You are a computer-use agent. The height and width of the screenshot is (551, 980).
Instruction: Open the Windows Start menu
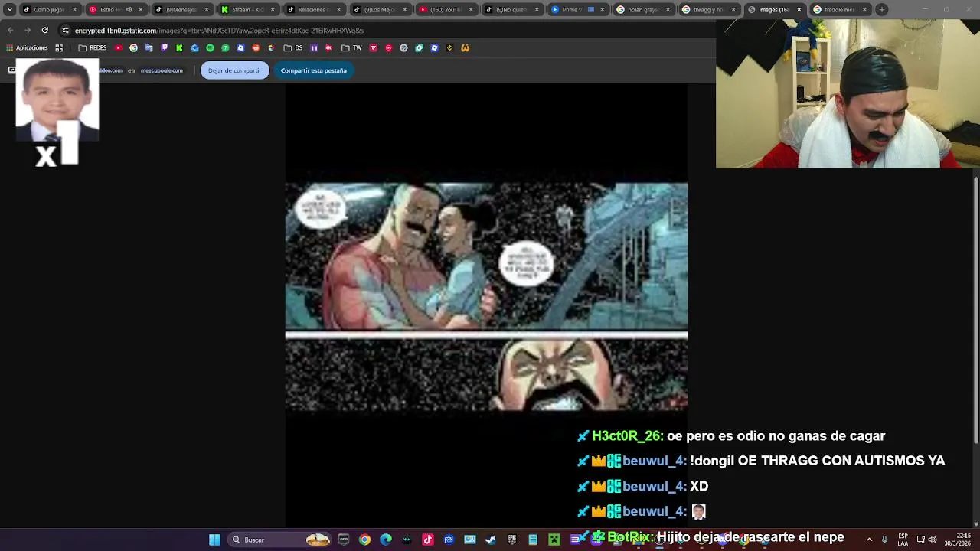[215, 540]
